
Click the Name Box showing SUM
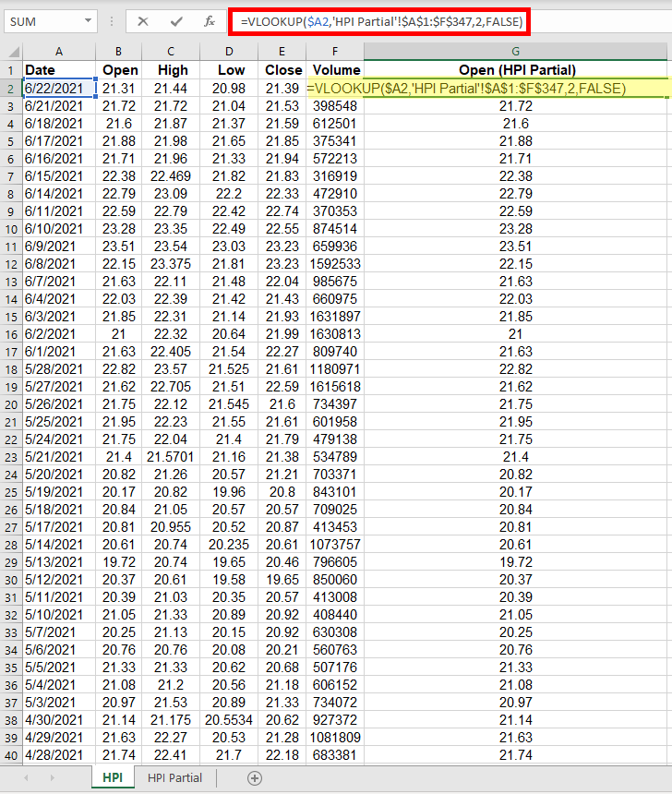42,20
